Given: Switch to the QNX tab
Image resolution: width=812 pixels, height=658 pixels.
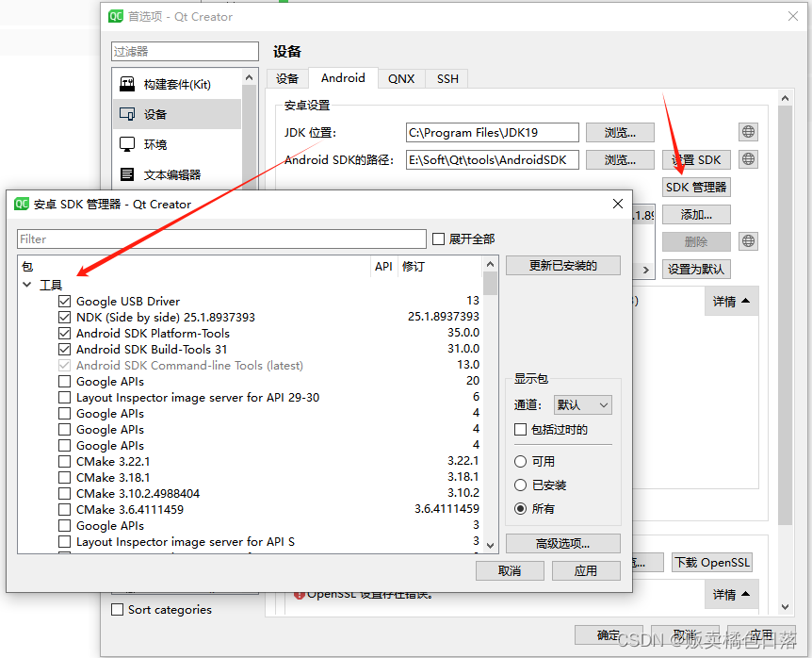Looking at the screenshot, I should [x=401, y=78].
